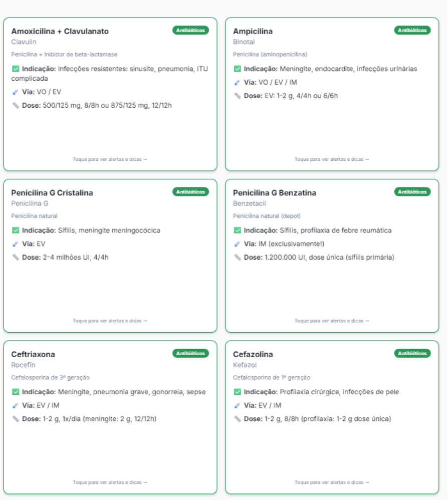Click the pill dose icon on Cefazolina card
Screen dimensions: 448x500
click(238, 419)
